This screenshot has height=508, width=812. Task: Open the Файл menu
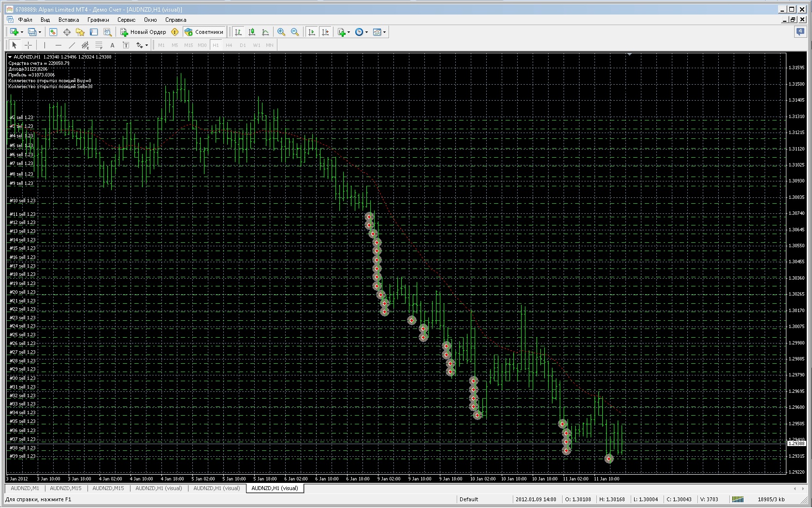(25, 20)
